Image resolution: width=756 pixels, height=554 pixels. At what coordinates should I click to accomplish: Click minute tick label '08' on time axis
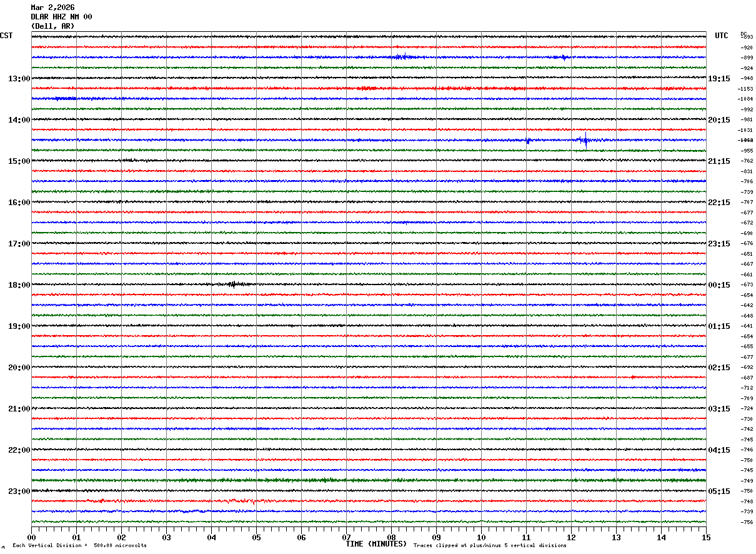[391, 537]
